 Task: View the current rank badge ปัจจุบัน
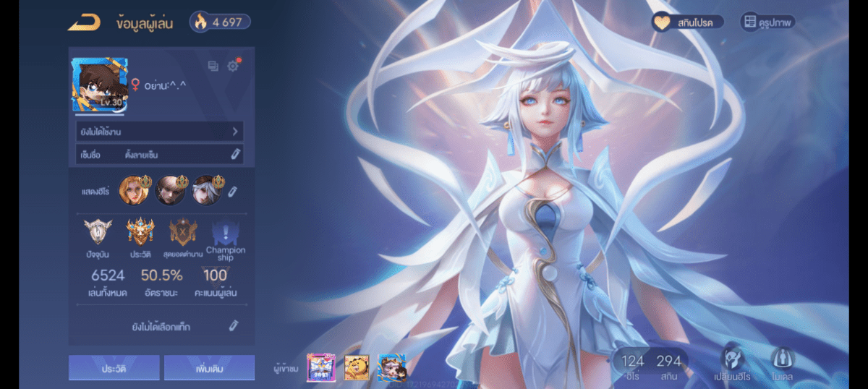(x=97, y=232)
